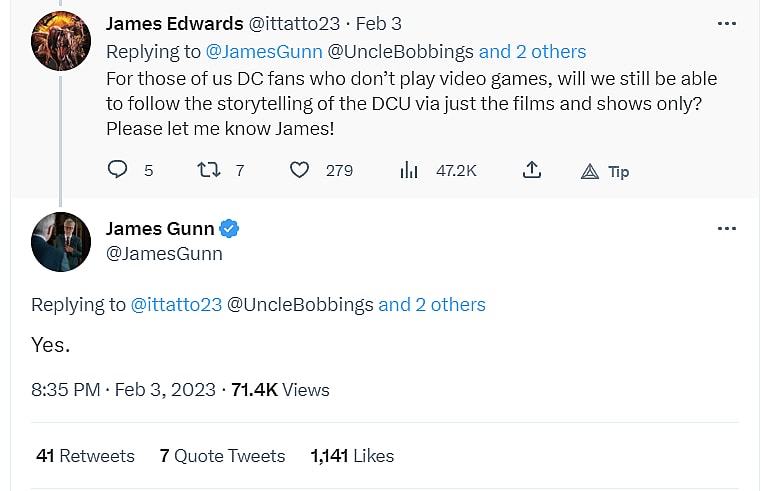
Task: View the 41 Retweets list
Action: pyautogui.click(x=85, y=455)
